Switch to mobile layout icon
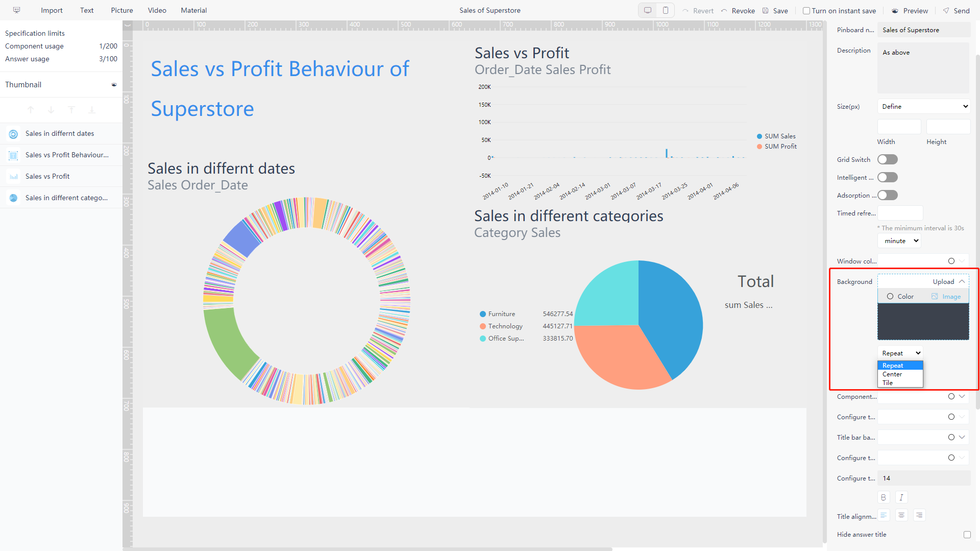This screenshot has height=551, width=980. pyautogui.click(x=666, y=10)
